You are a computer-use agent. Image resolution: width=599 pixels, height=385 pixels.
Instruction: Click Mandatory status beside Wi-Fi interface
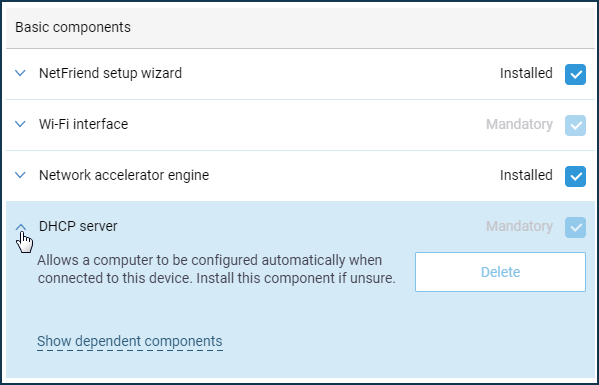point(520,124)
